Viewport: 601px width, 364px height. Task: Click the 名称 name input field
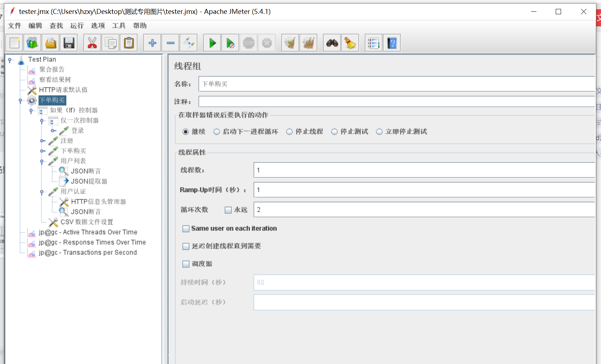[397, 84]
